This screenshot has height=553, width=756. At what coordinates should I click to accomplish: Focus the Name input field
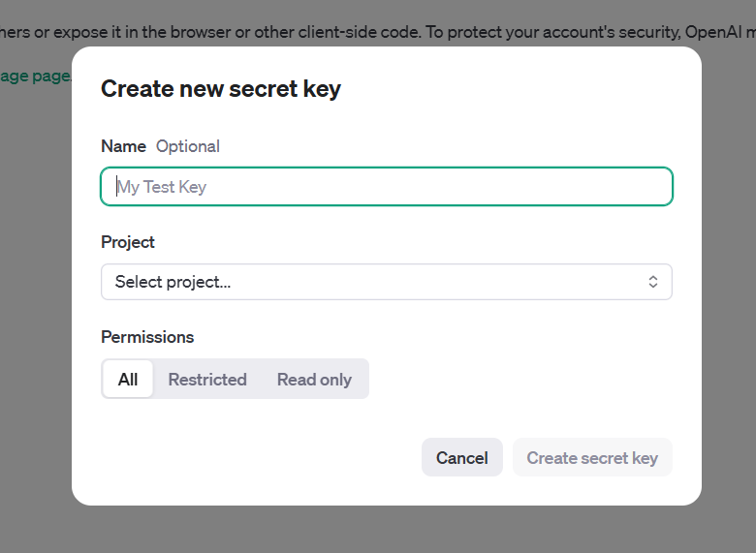pyautogui.click(x=387, y=187)
